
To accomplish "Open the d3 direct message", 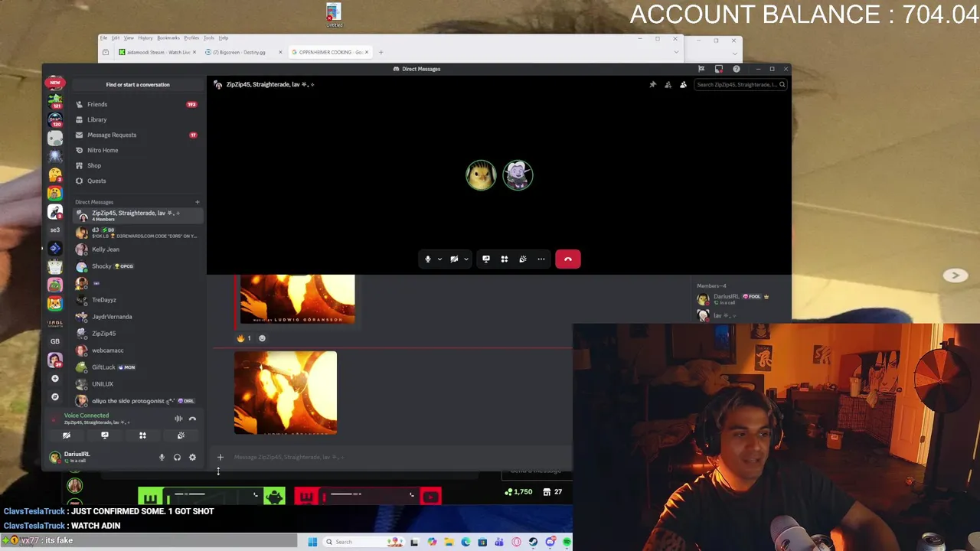I will point(137,233).
